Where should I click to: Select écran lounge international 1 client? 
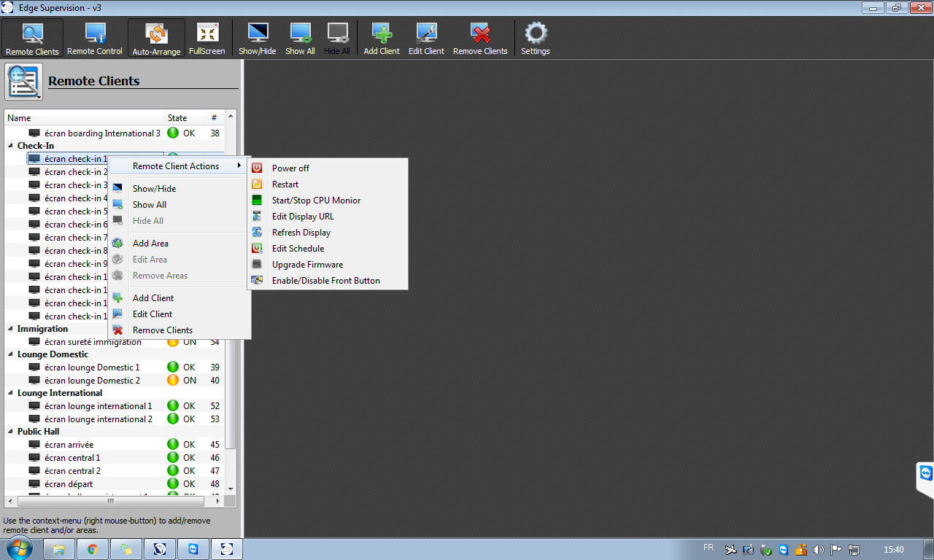(x=98, y=406)
